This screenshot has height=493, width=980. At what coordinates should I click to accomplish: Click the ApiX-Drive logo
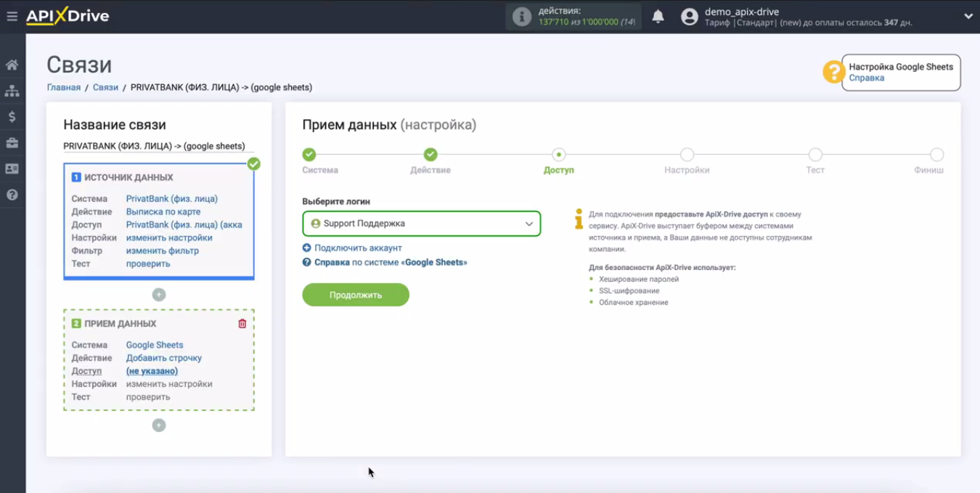coord(68,16)
